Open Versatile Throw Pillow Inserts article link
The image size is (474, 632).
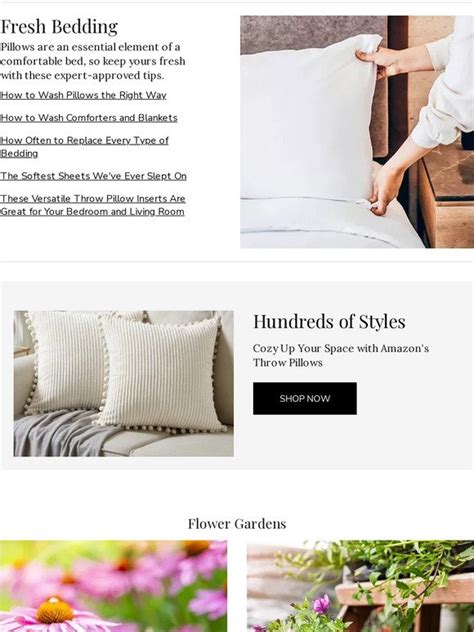[x=93, y=205]
